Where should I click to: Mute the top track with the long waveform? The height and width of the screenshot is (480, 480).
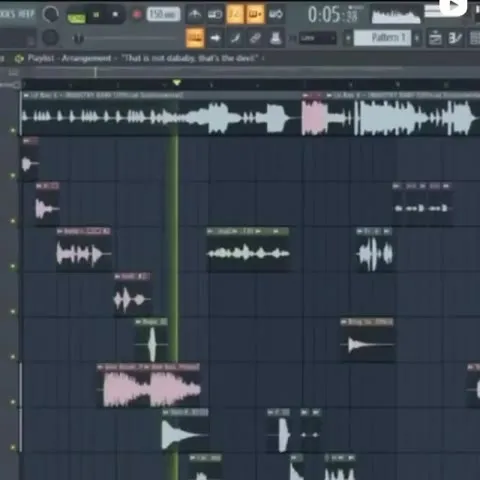pyautogui.click(x=13, y=130)
